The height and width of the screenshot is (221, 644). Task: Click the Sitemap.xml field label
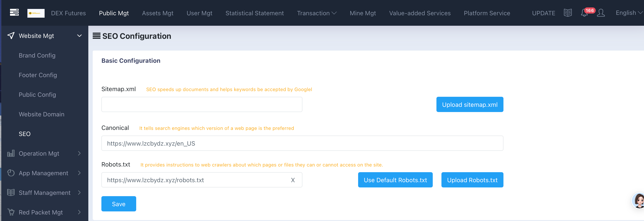pyautogui.click(x=119, y=89)
